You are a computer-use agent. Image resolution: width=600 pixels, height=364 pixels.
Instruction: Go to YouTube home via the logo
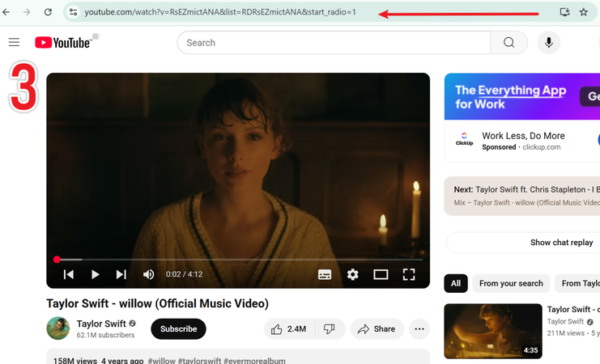63,42
